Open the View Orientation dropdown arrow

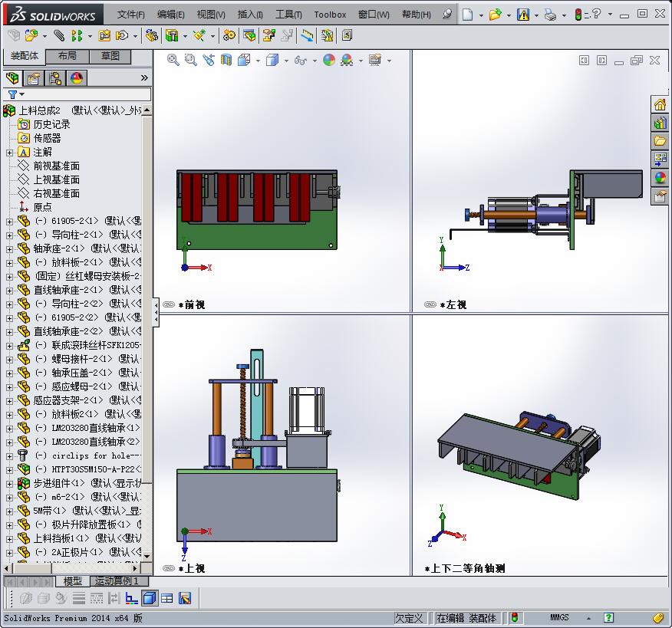tap(256, 60)
